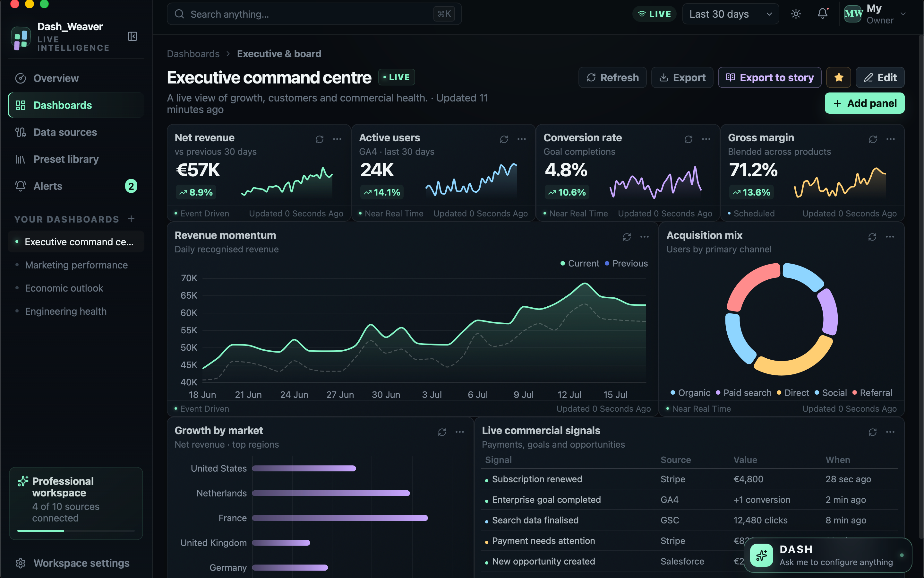Open Revenue momentum panel options menu
This screenshot has height=578, width=924.
pyautogui.click(x=645, y=237)
